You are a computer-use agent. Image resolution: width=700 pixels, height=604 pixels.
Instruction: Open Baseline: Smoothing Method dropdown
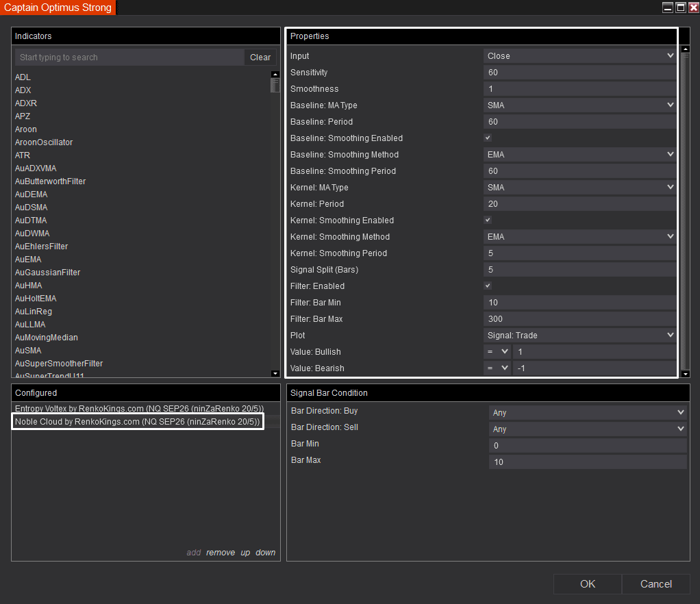tap(579, 155)
